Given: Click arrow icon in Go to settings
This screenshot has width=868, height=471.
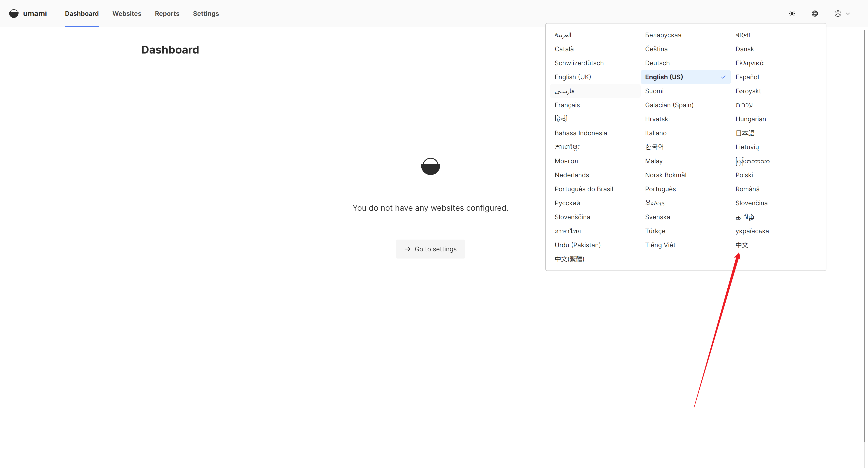Looking at the screenshot, I should point(407,249).
